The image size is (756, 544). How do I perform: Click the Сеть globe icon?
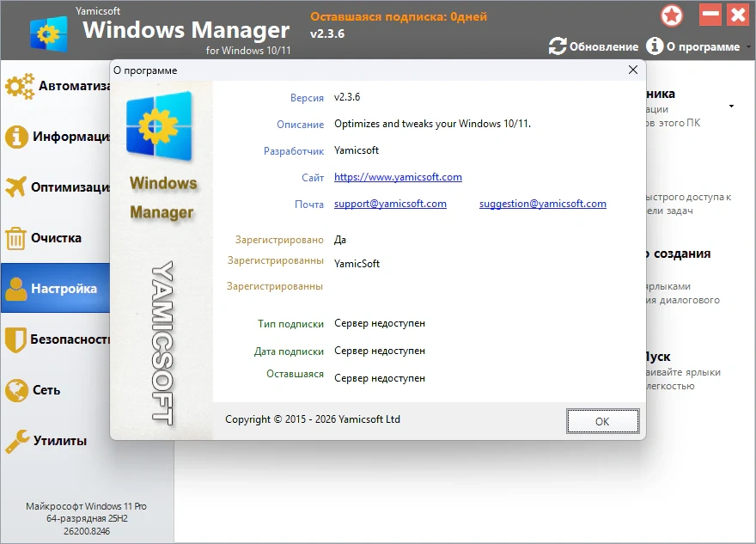16,390
